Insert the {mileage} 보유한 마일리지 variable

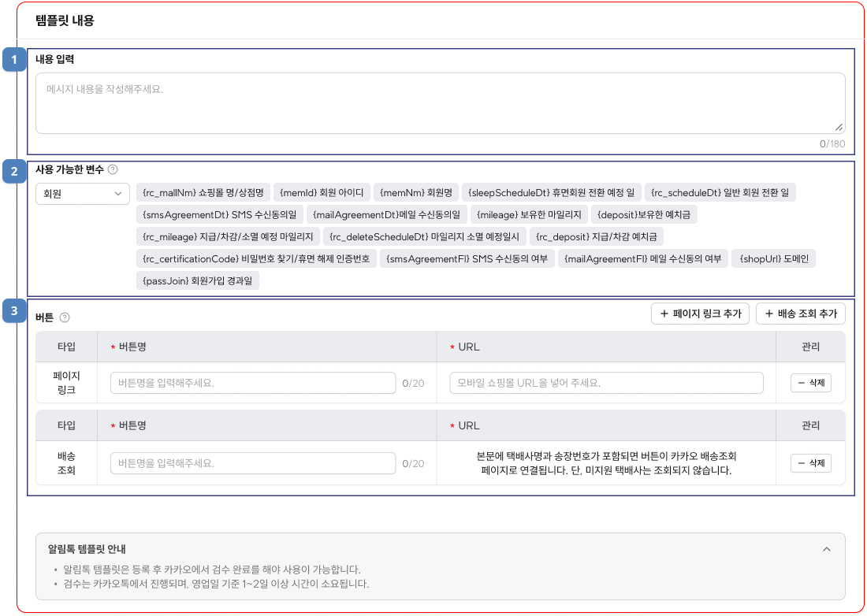coord(530,214)
